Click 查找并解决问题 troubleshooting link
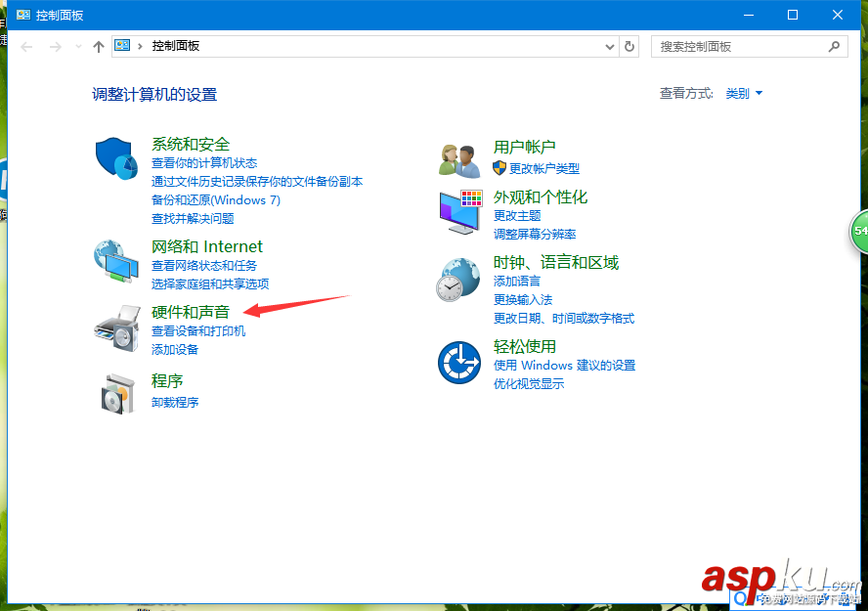Image resolution: width=868 pixels, height=611 pixels. (194, 218)
